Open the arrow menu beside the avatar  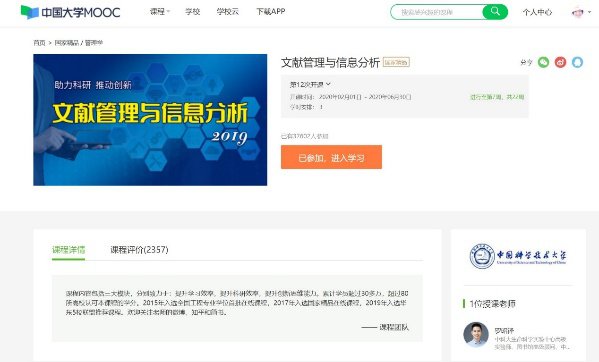click(589, 12)
